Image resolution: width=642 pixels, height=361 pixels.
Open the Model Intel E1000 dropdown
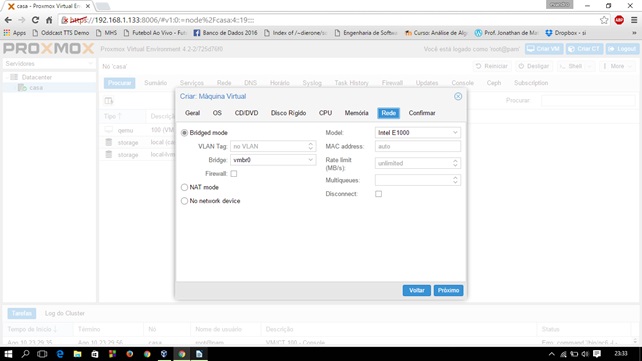click(455, 133)
